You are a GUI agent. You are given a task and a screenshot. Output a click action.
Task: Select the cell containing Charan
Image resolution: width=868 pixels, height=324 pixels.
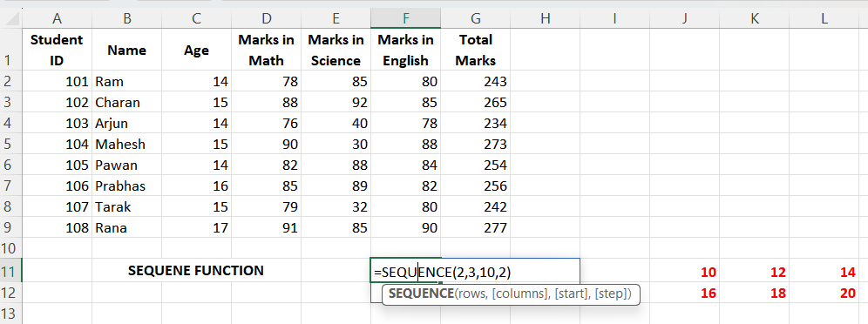coord(126,102)
